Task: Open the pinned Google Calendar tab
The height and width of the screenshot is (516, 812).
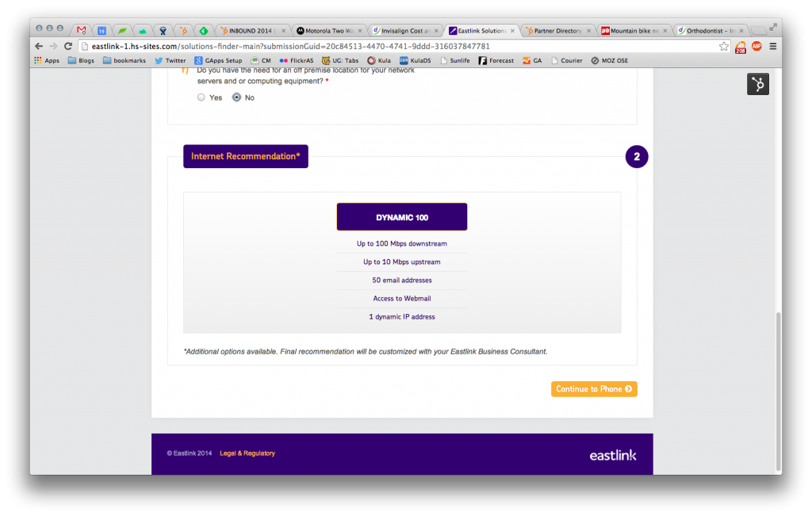Action: [102, 31]
